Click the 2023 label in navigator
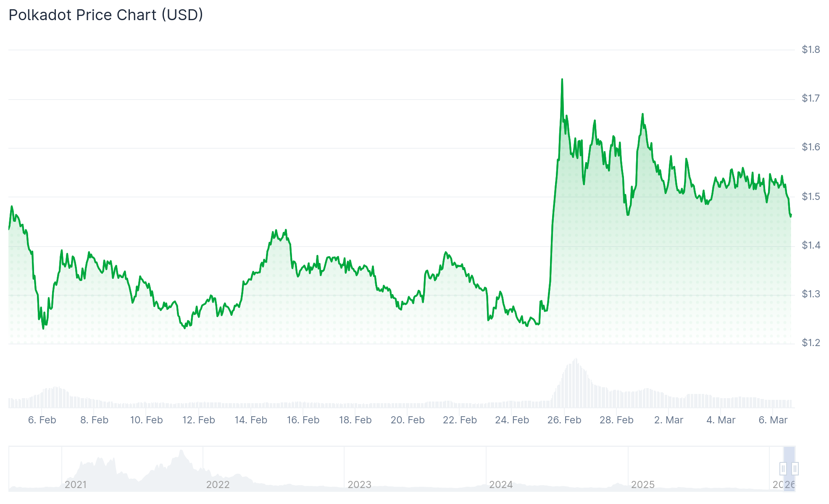The image size is (829, 504). tap(359, 485)
